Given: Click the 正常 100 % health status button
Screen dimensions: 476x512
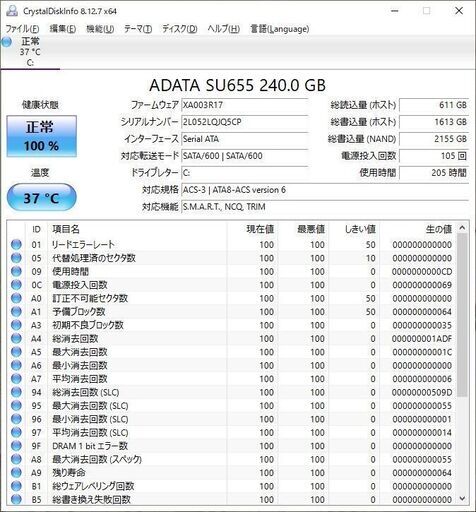Looking at the screenshot, I should pos(42,136).
